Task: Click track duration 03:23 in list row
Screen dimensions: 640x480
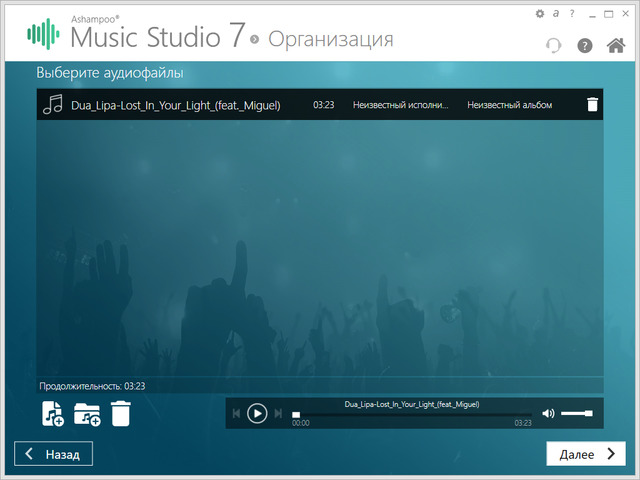Action: tap(324, 105)
